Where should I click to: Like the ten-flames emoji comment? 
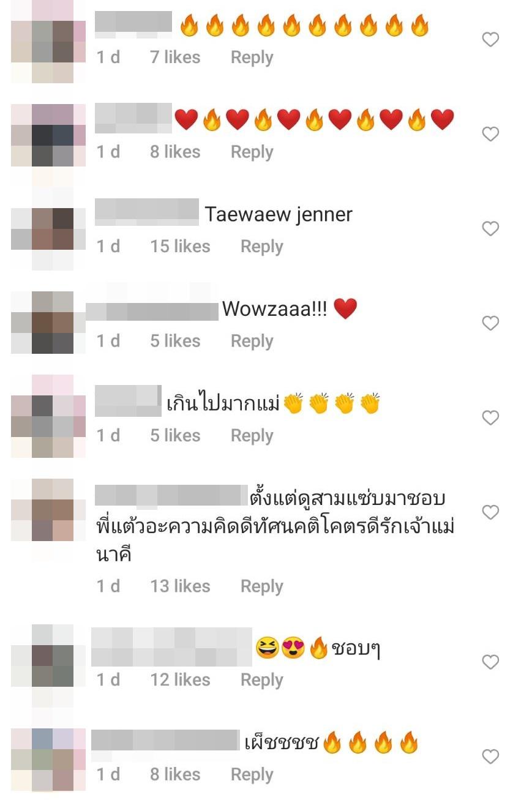click(490, 40)
